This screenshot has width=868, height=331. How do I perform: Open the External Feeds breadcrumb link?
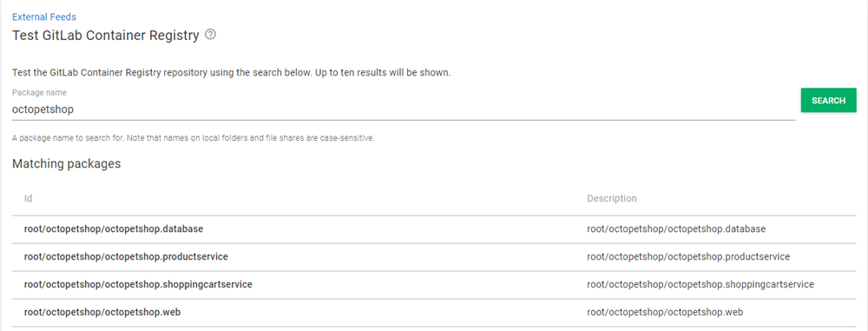pyautogui.click(x=44, y=17)
